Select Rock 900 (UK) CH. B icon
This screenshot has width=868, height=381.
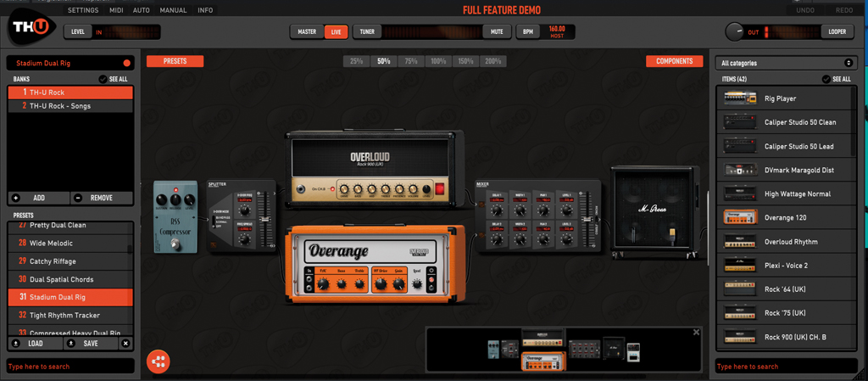[x=740, y=337]
